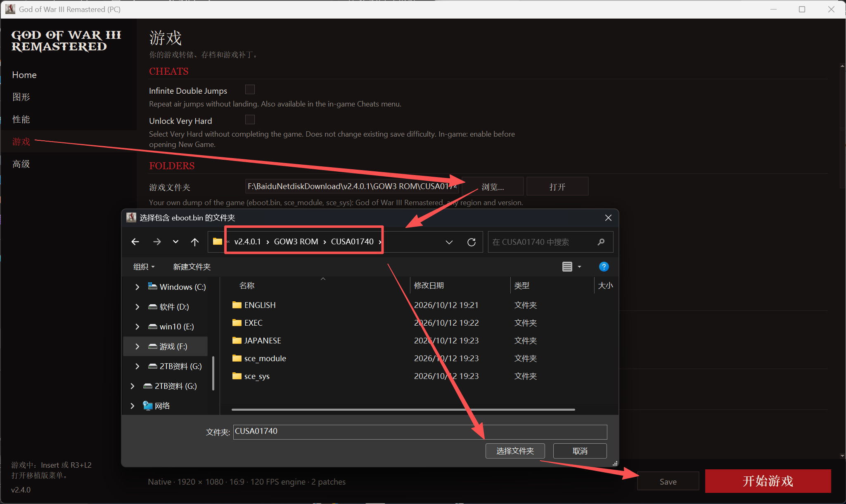Click the 开始游戏 button

click(x=768, y=481)
